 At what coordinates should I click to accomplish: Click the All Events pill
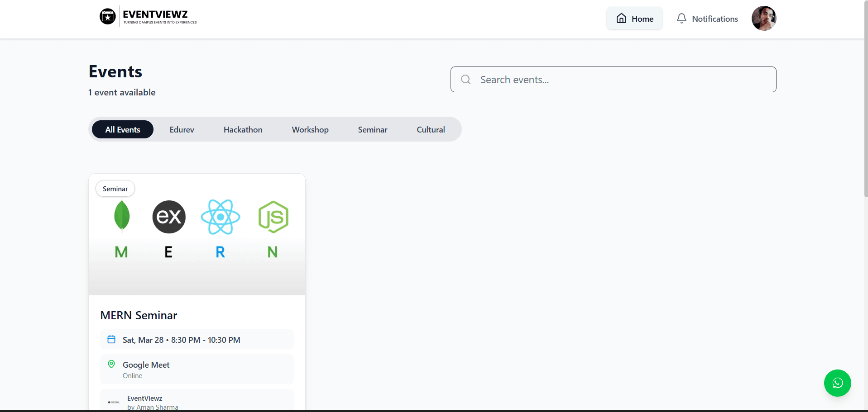click(x=122, y=129)
